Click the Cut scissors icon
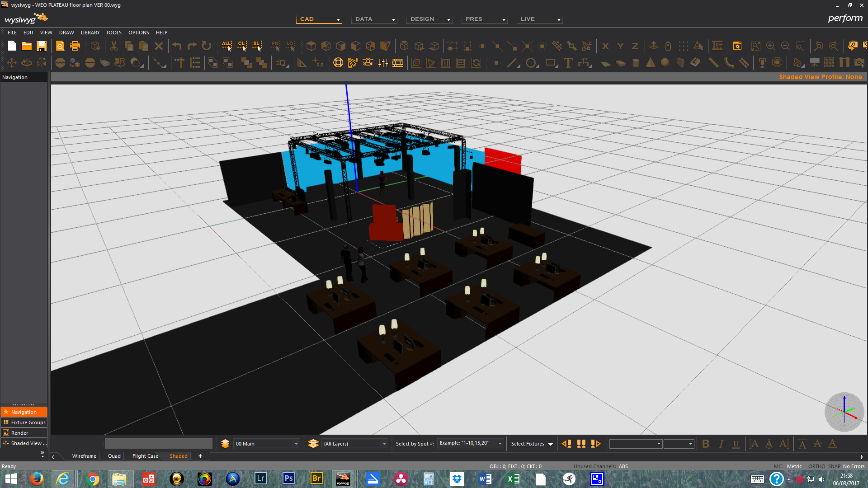The image size is (868, 488). (114, 46)
